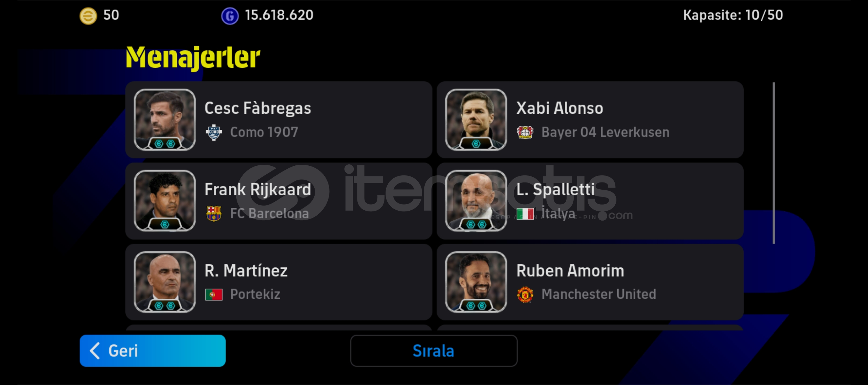Select L. Spalletti manager portrait
This screenshot has height=385, width=868.
tap(476, 201)
